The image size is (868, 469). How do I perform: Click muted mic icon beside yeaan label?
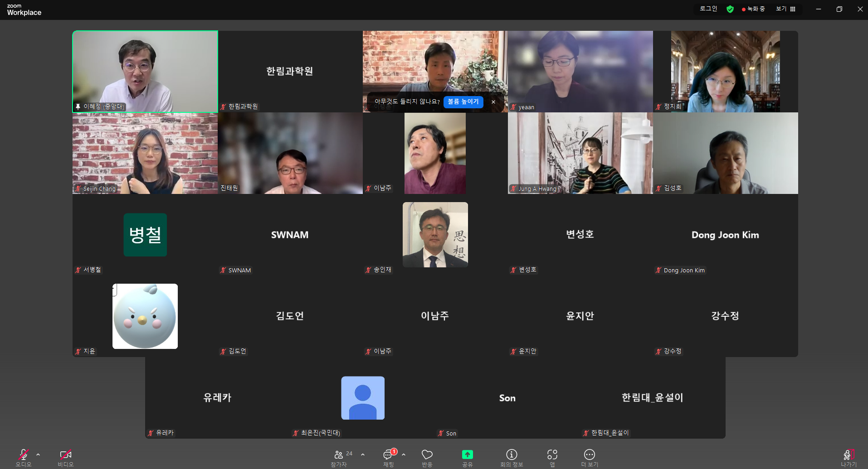513,107
